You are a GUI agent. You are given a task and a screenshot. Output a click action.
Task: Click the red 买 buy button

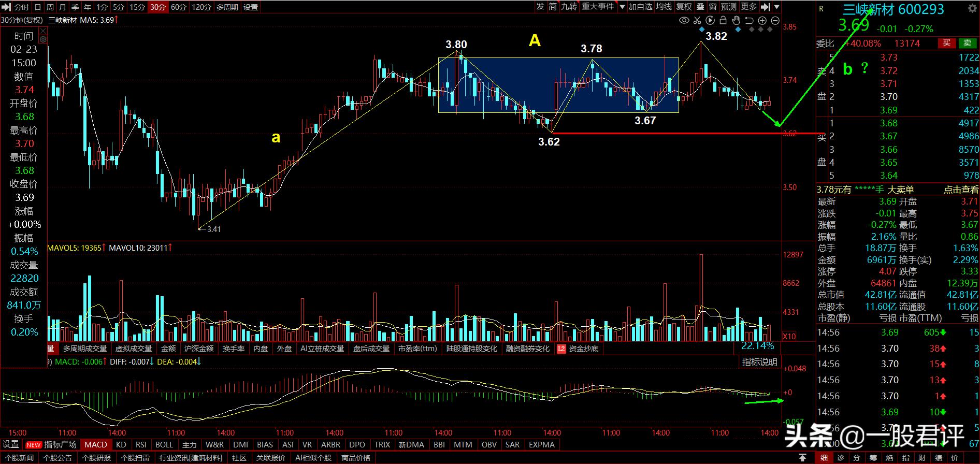947,44
